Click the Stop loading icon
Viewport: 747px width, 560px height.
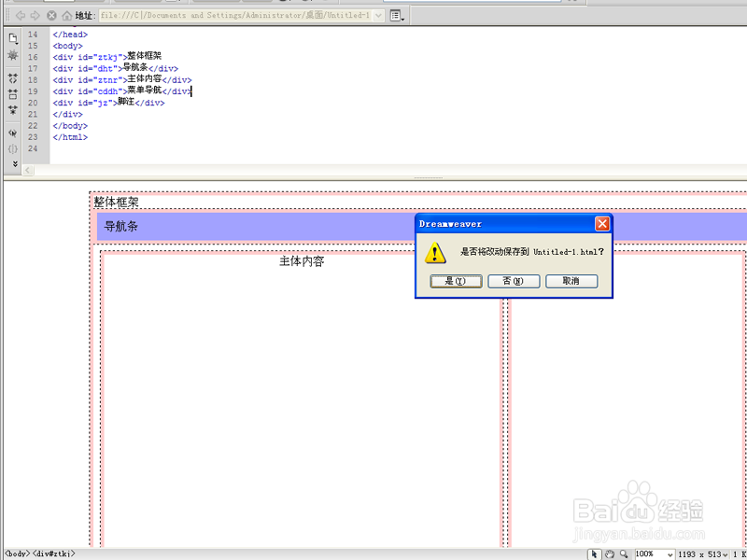pyautogui.click(x=51, y=16)
